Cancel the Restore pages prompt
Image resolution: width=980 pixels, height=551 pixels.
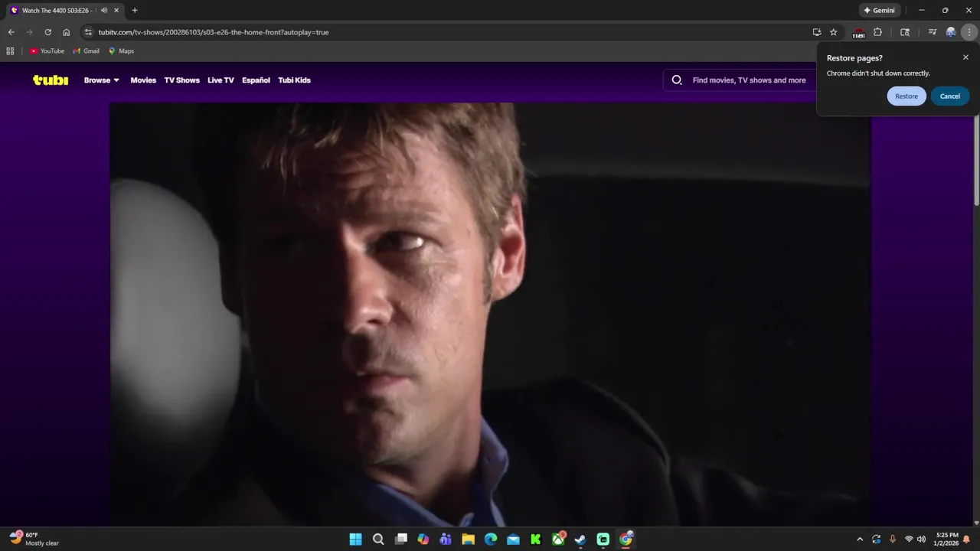click(x=950, y=96)
